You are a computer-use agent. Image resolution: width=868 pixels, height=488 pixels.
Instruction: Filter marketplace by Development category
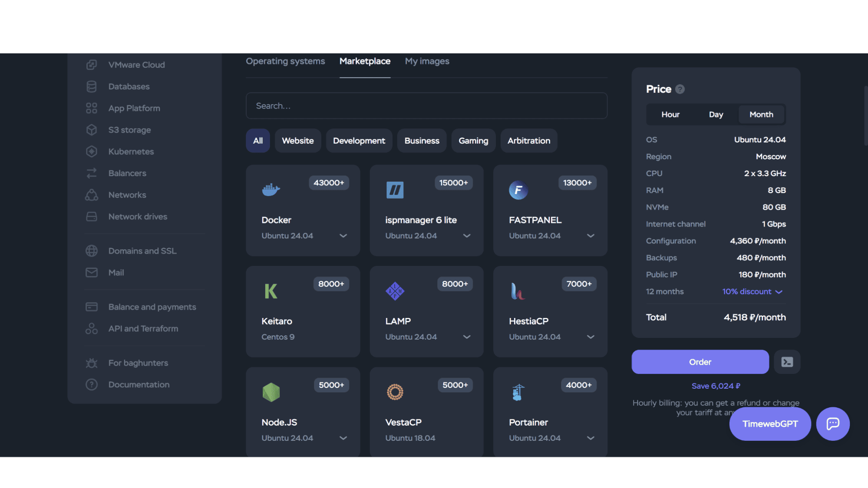click(359, 141)
